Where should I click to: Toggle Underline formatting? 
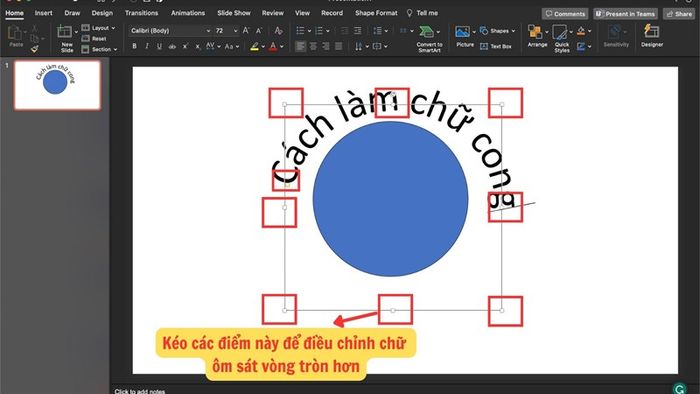[x=159, y=46]
